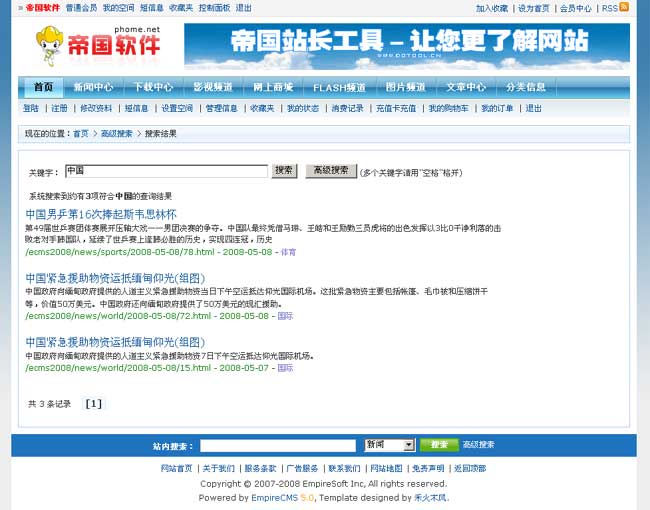Go to the 图片频道 tab
This screenshot has width=650, height=510.
tap(405, 87)
